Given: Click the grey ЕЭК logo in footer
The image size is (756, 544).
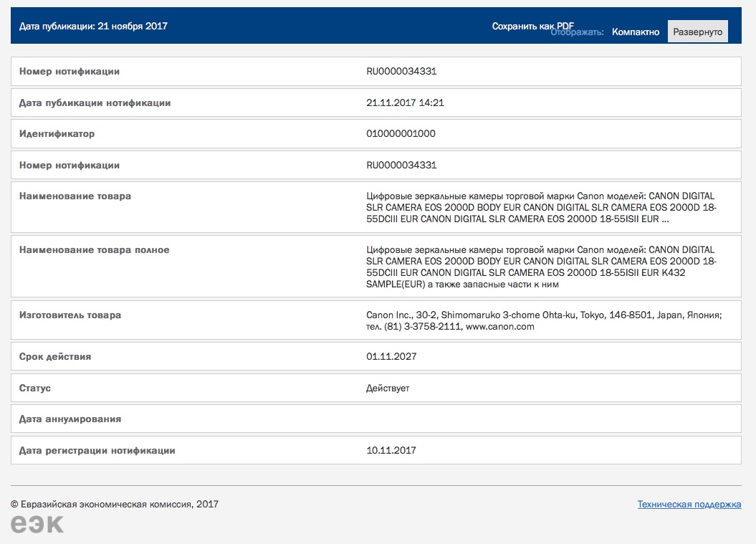Looking at the screenshot, I should coord(37,524).
